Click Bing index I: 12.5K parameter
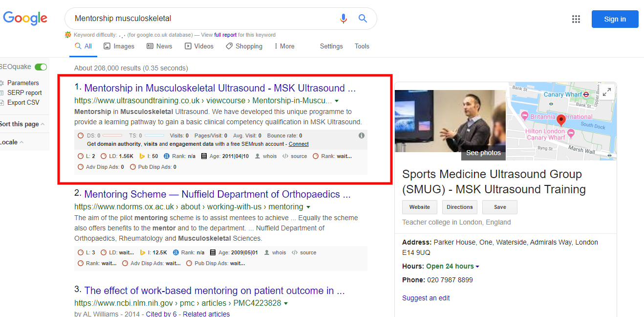This screenshot has height=317, width=644. pyautogui.click(x=153, y=252)
